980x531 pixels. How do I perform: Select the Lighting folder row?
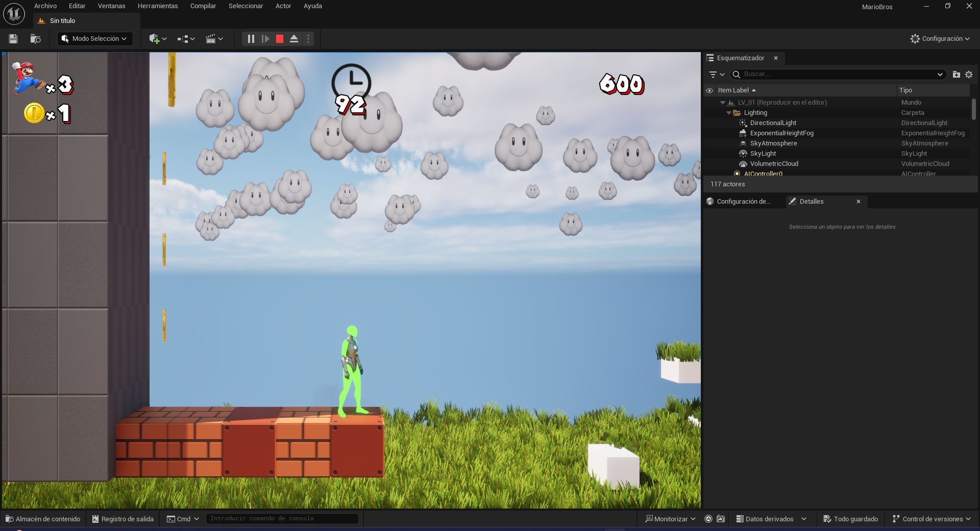(x=837, y=113)
